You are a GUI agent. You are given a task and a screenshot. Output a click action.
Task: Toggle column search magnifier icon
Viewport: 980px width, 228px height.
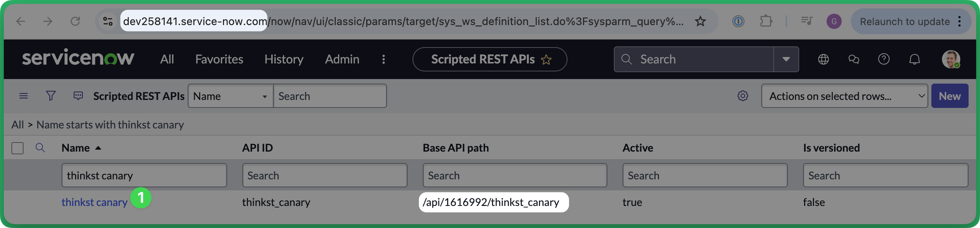pos(40,148)
